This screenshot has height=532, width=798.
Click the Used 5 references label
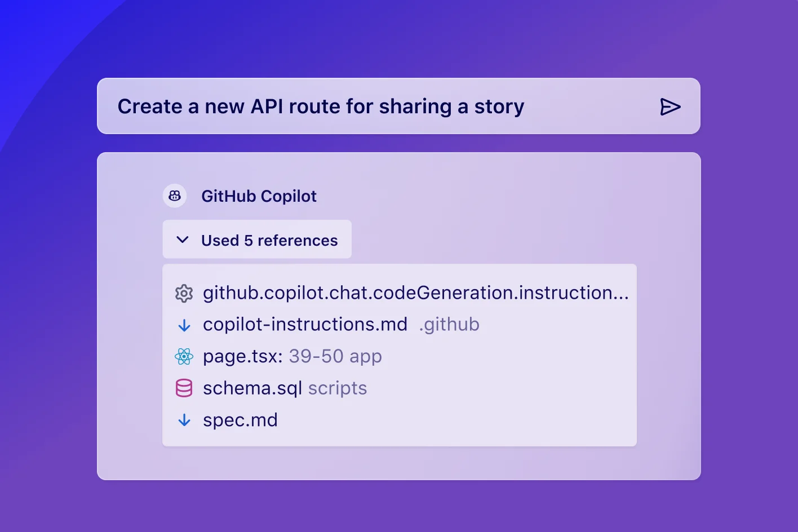point(269,241)
